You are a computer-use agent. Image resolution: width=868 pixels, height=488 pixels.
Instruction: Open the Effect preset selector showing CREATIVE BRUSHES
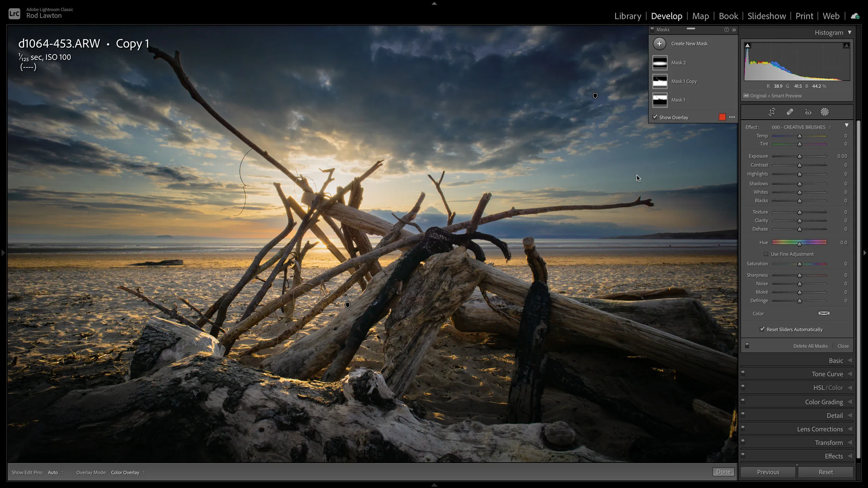[x=800, y=127]
